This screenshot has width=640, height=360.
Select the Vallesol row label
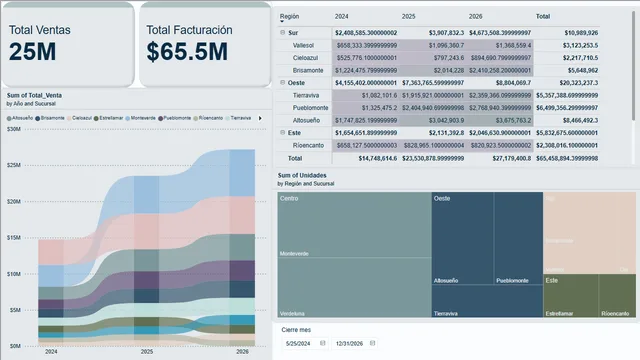click(303, 45)
